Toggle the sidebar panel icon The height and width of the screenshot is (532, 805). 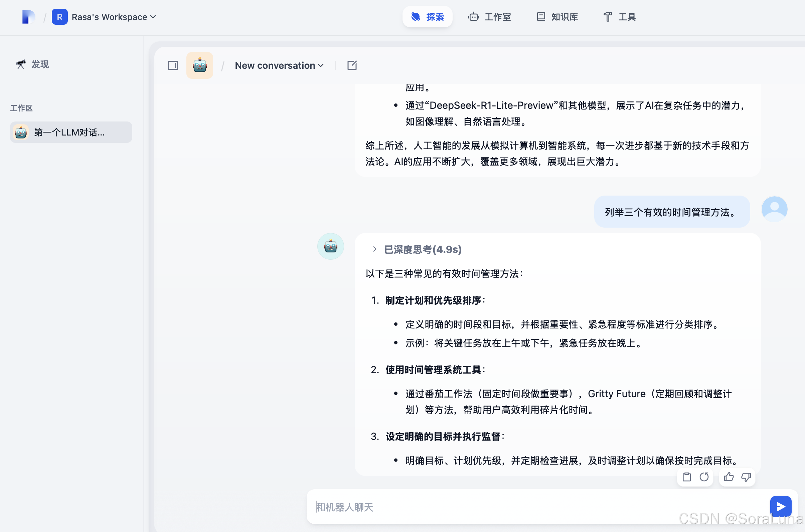tap(173, 65)
